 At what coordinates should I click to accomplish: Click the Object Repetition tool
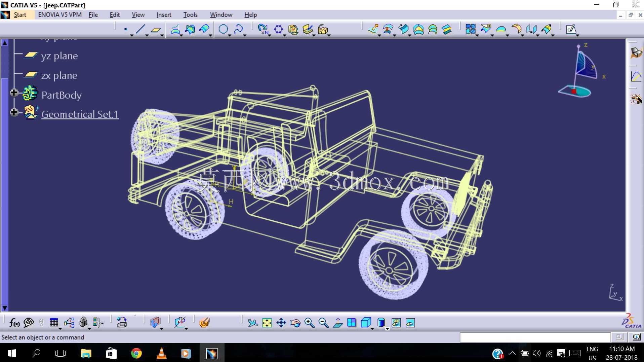(263, 29)
